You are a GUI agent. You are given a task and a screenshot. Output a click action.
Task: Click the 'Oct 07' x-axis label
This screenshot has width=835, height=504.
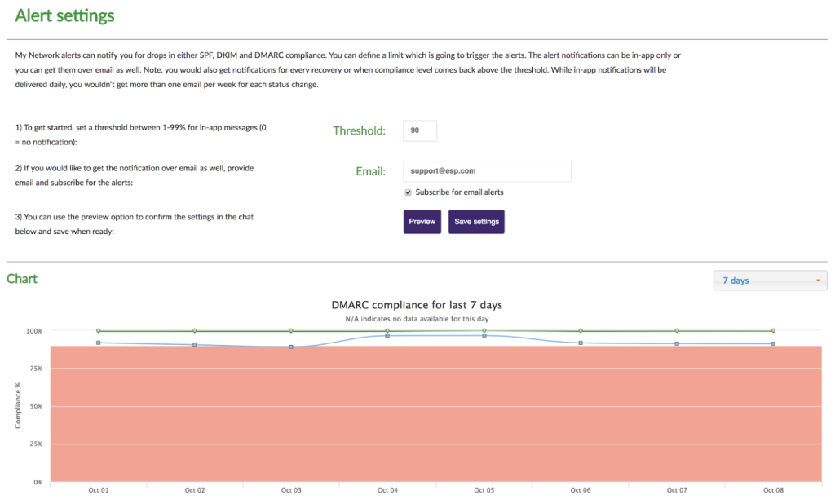[x=677, y=490]
